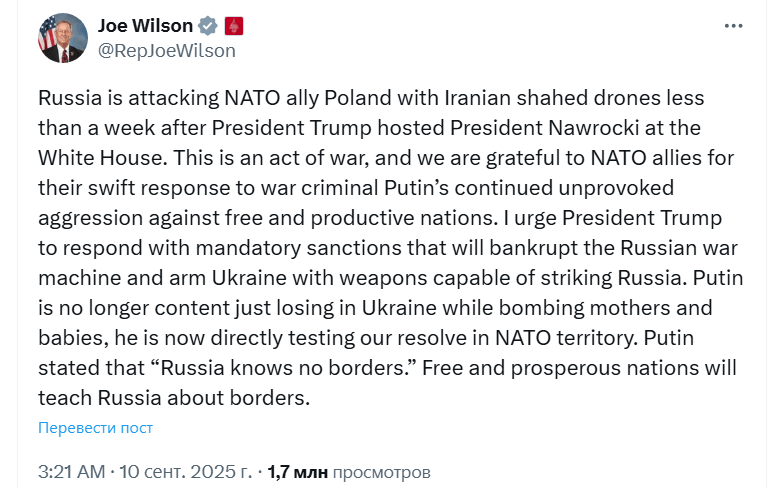The width and height of the screenshot is (782, 488).
Task: Click the '10 сент. 2025 г.' date
Action: coord(186,472)
